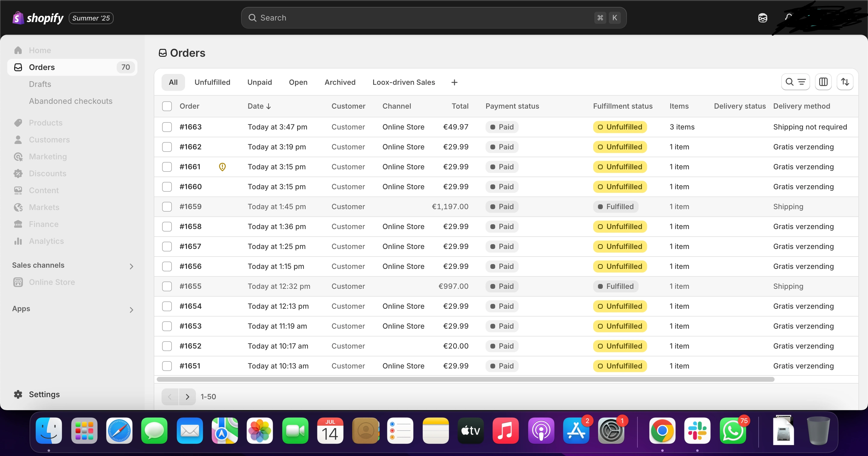Open Settings gear in sidebar
The image size is (868, 456).
tap(18, 394)
